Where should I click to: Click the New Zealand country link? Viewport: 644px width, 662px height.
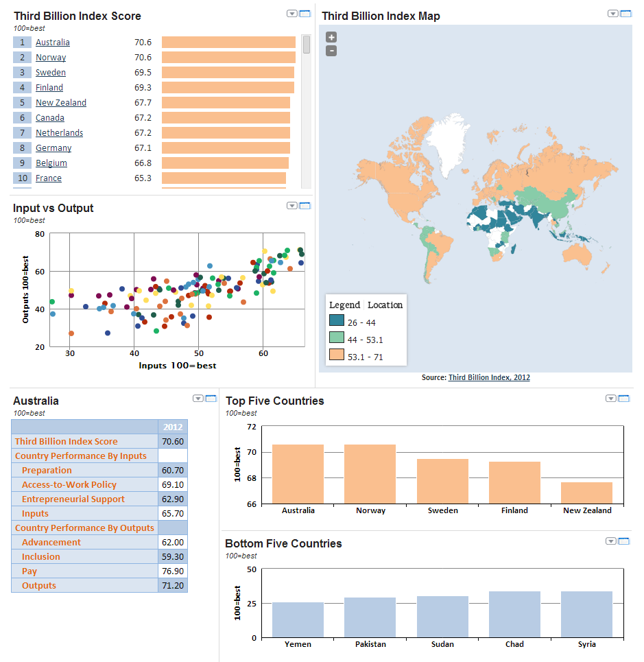click(61, 103)
